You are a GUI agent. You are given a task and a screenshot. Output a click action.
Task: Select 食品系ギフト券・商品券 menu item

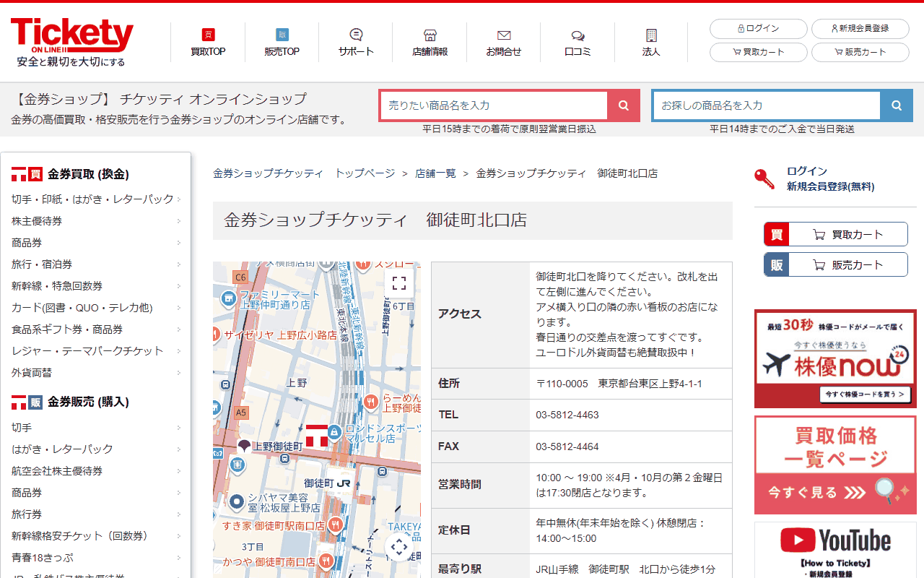tap(96, 329)
